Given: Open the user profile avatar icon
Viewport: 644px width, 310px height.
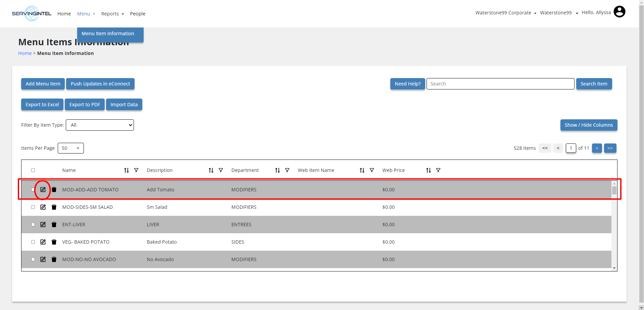Looking at the screenshot, I should coord(619,12).
